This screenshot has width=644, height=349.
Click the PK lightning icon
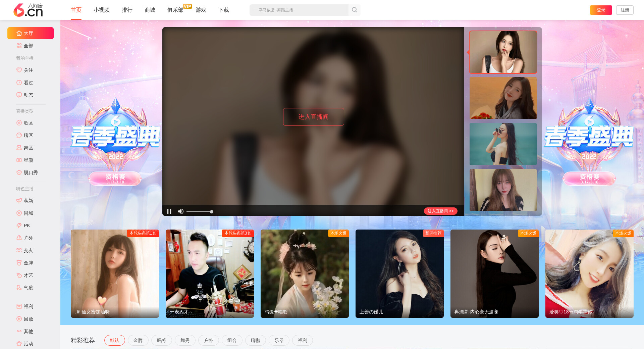click(19, 226)
